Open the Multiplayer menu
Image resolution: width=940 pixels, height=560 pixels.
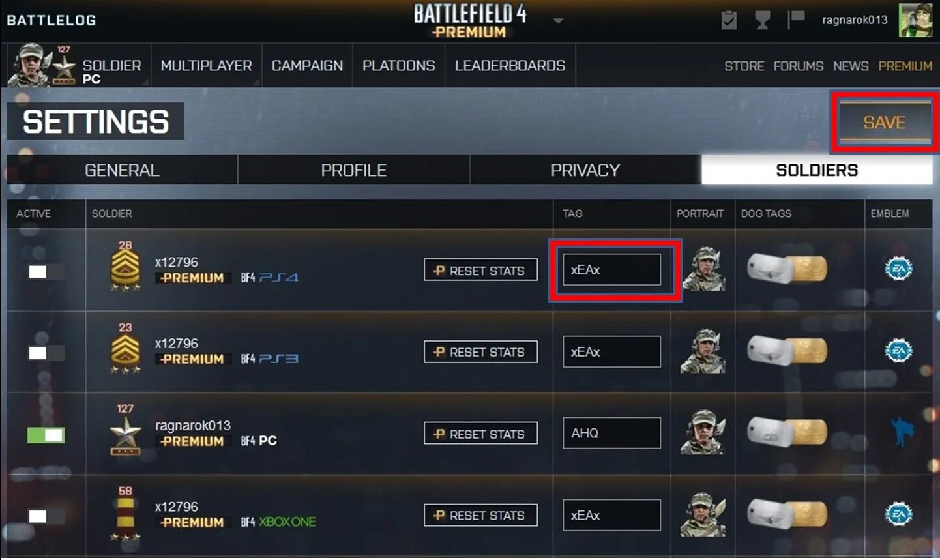(206, 65)
